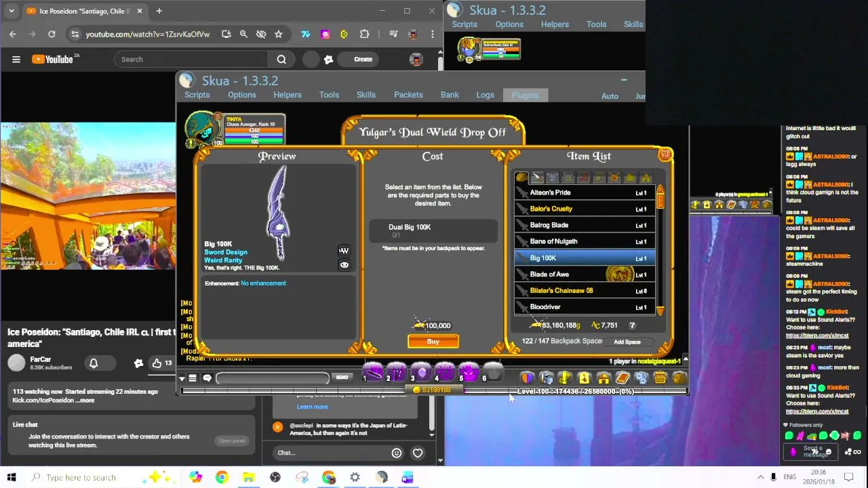Open Logs menu in front Skua window

pyautogui.click(x=485, y=95)
